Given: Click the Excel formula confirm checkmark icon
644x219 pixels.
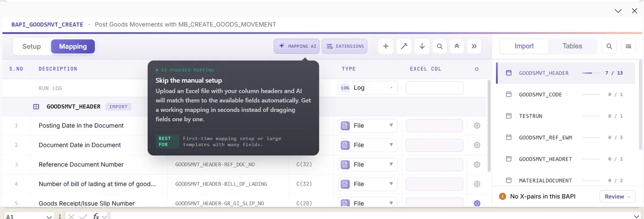Looking at the screenshot, I should point(83,216).
